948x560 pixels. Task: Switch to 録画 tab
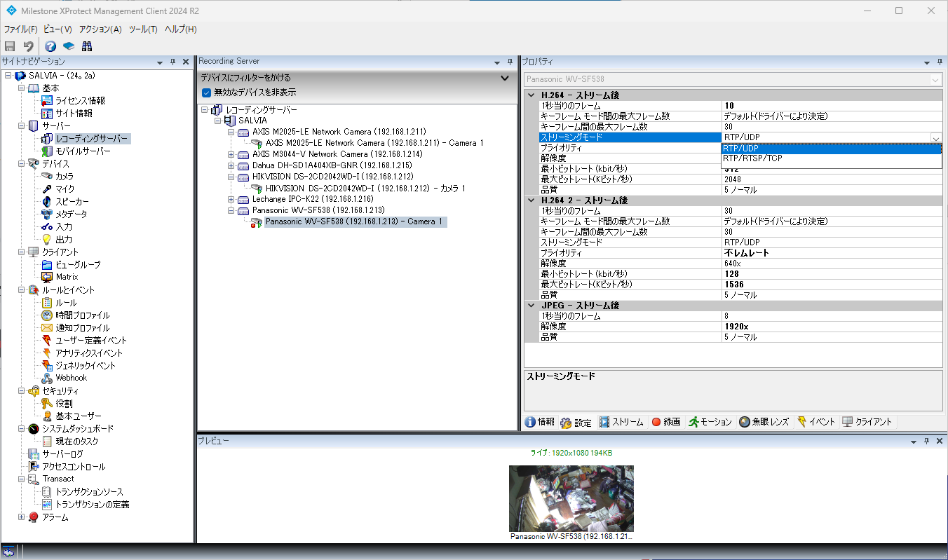[x=666, y=422]
